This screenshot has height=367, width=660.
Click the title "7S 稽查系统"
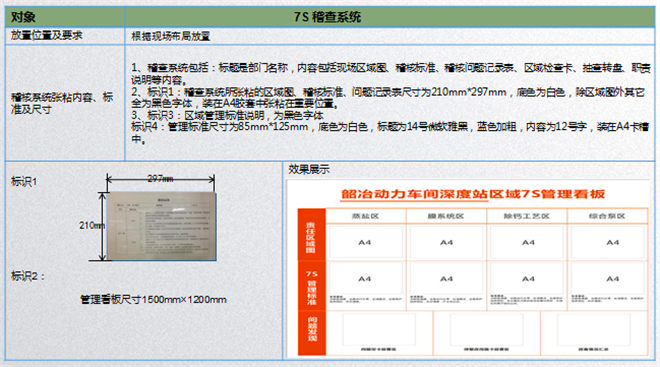click(327, 17)
